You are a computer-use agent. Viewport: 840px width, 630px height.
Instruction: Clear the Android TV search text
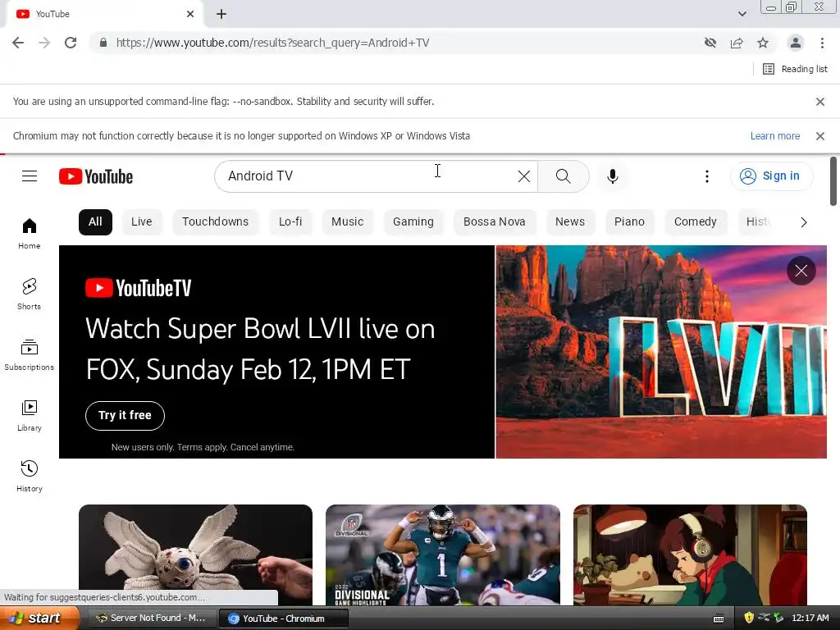(x=524, y=176)
